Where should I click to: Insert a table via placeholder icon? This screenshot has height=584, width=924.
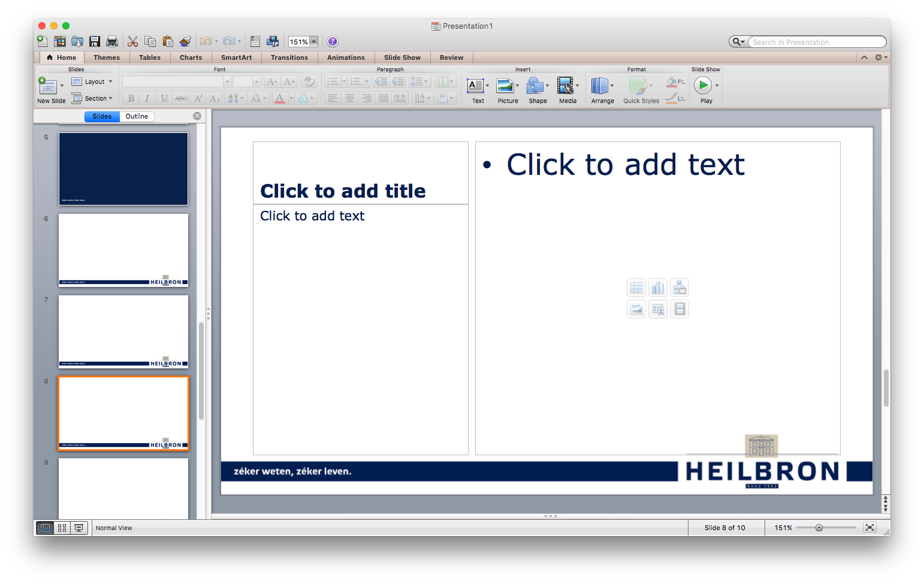coord(636,288)
